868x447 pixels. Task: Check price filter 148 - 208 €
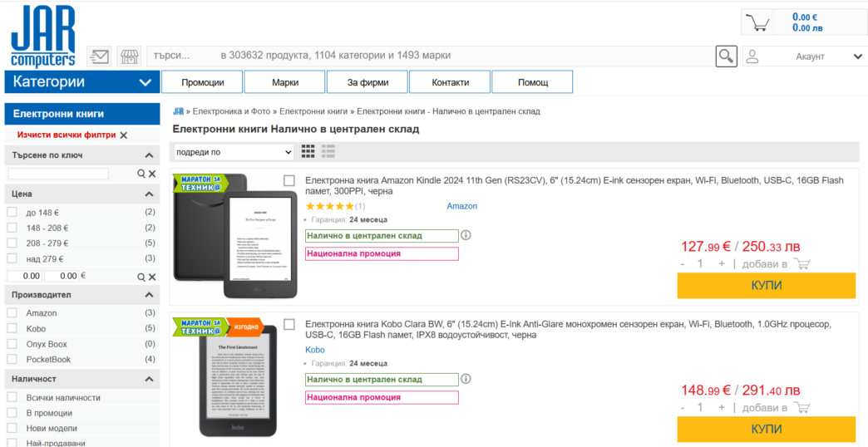[x=12, y=228]
